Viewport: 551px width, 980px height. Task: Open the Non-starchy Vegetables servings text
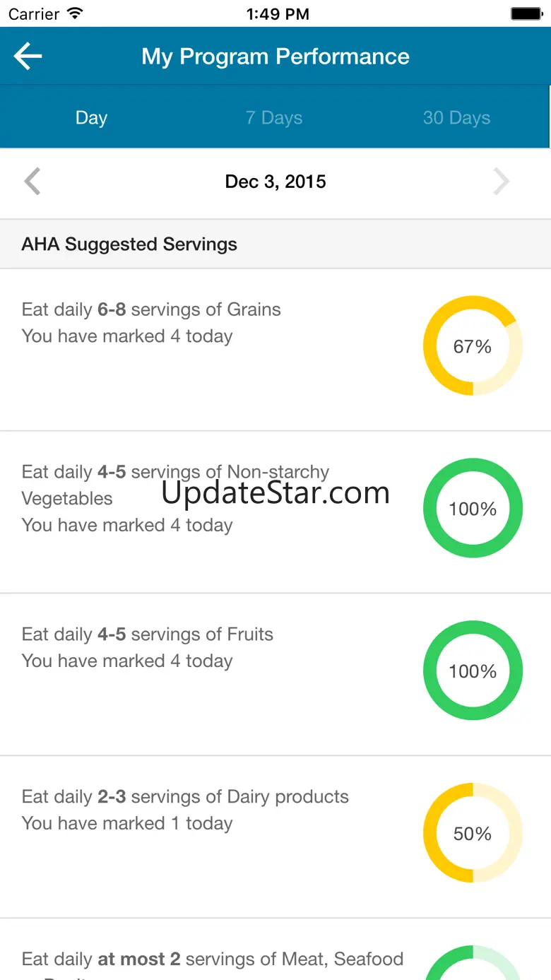[175, 498]
